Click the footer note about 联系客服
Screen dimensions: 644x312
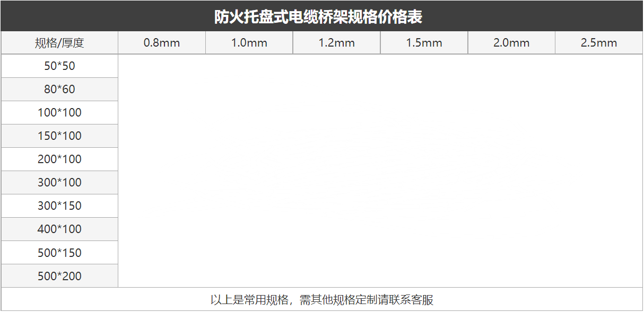(x=321, y=300)
